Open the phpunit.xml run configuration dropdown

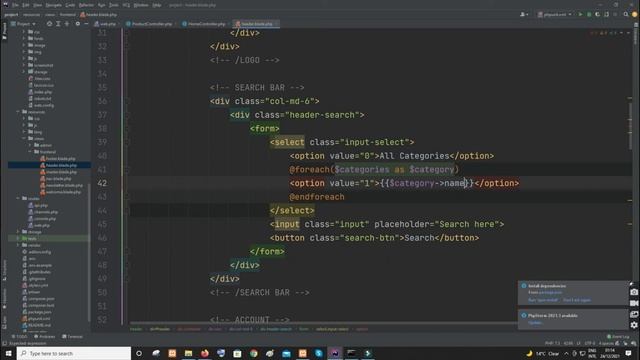[x=554, y=14]
